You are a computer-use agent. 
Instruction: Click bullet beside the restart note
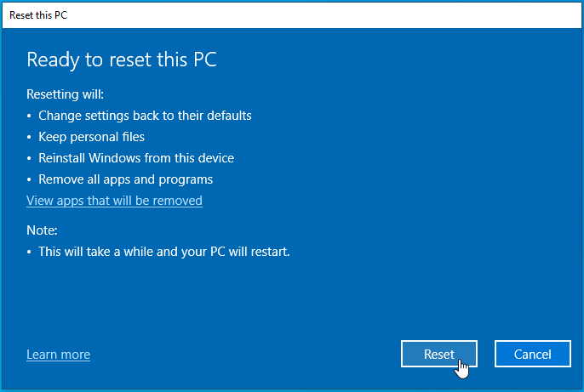point(30,252)
